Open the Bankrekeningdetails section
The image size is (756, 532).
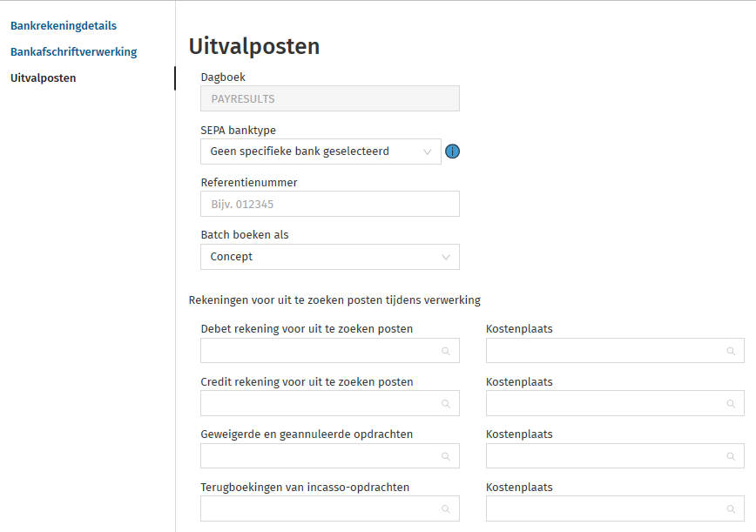[x=64, y=26]
